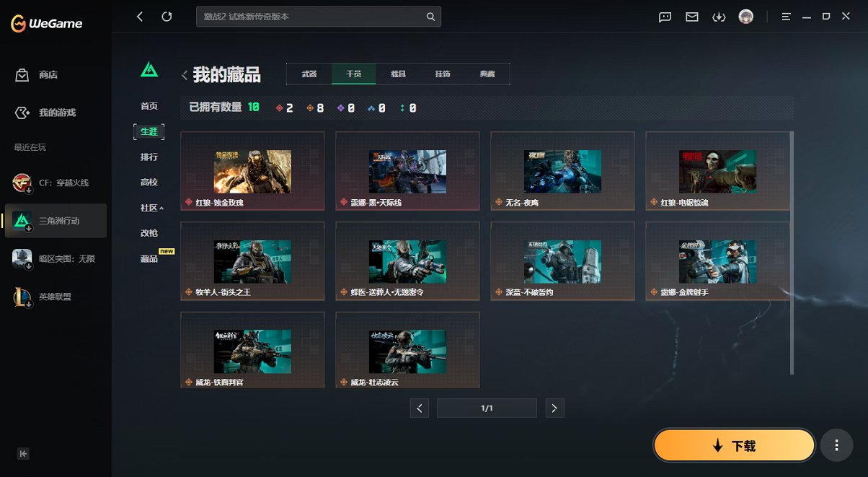The height and width of the screenshot is (477, 868).
Task: Switch to the 典藏 tab
Action: 487,74
